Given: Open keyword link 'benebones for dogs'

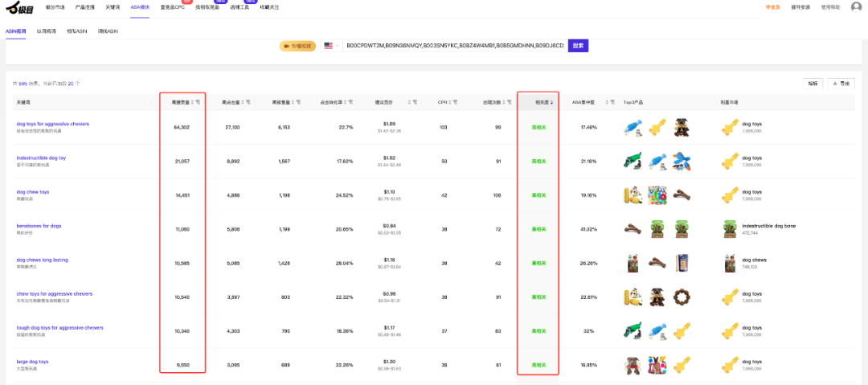Looking at the screenshot, I should pos(39,226).
